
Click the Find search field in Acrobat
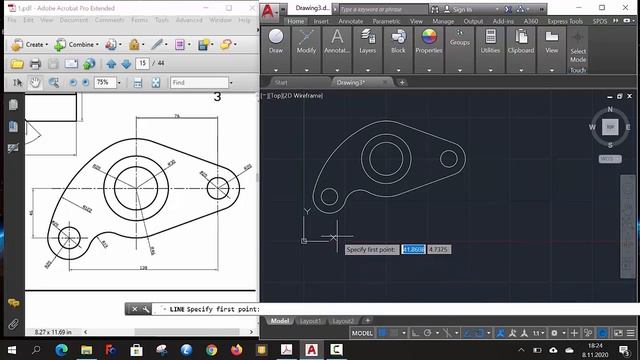click(199, 82)
